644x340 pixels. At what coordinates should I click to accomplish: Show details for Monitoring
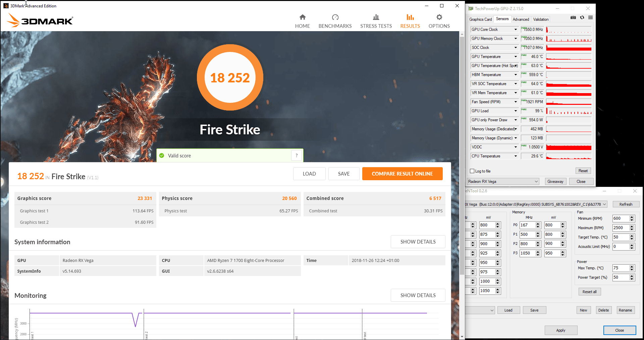coord(418,295)
